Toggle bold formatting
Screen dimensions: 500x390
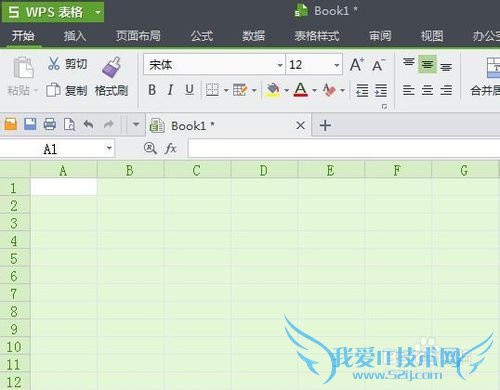(x=152, y=90)
